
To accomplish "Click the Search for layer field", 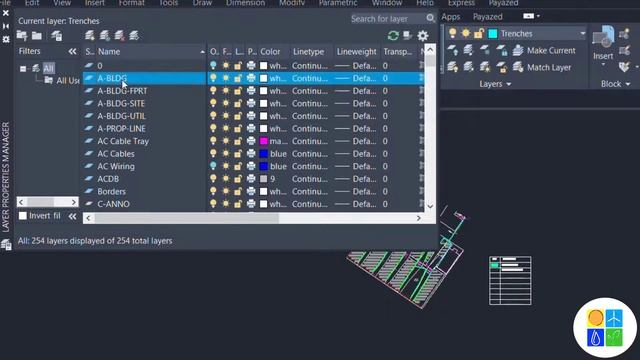I will point(388,19).
